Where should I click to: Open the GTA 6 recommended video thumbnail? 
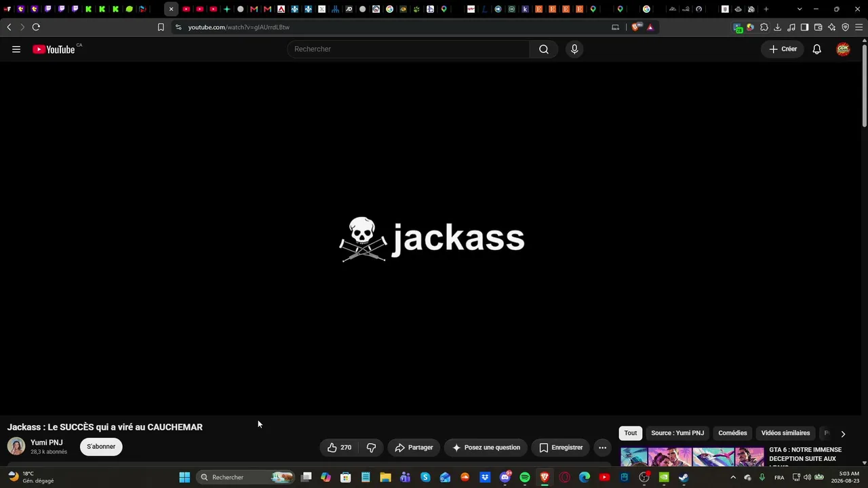[x=692, y=457]
